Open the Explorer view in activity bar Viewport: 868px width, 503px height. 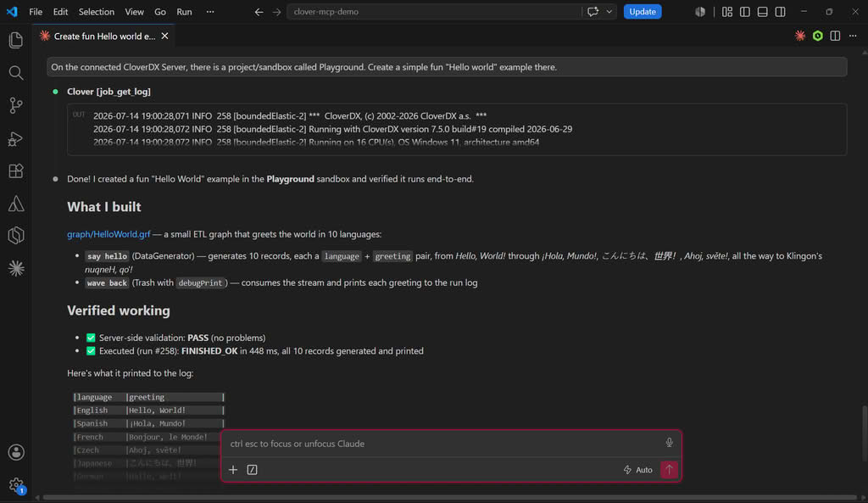pyautogui.click(x=16, y=40)
